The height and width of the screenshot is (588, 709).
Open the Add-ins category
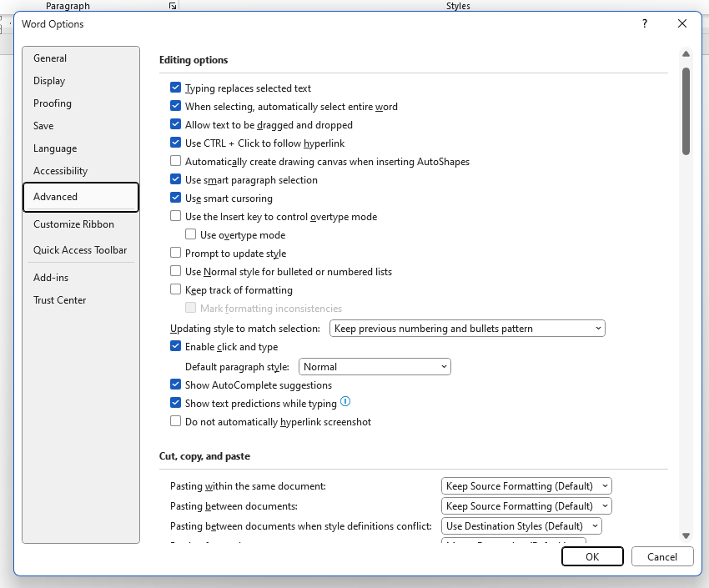(x=80, y=278)
